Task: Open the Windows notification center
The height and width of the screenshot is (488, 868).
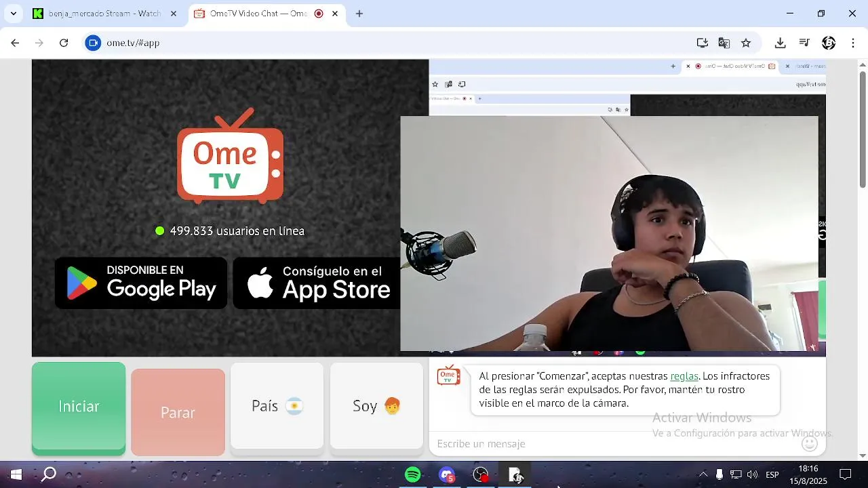Action: coord(846,474)
